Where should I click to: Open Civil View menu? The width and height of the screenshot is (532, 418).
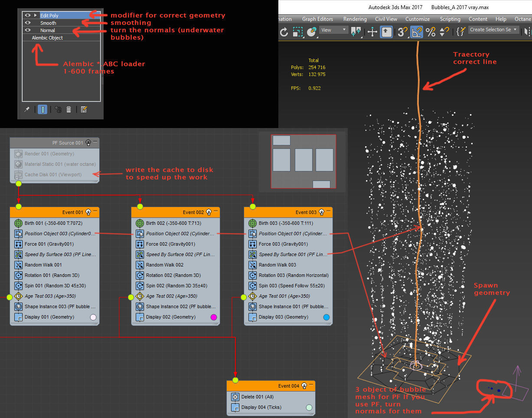(386, 19)
